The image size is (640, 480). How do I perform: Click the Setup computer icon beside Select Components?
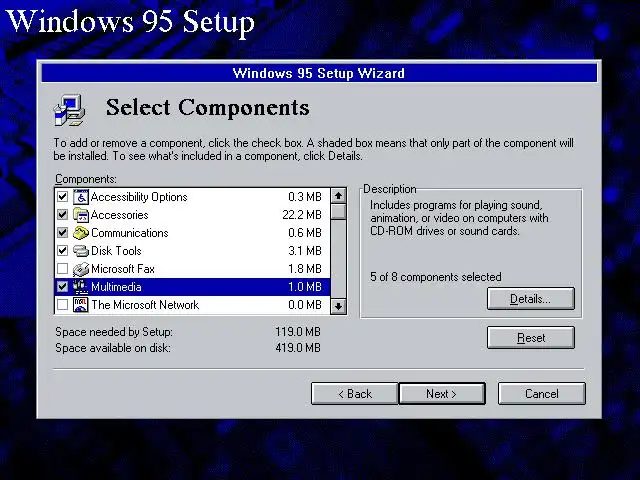point(69,110)
